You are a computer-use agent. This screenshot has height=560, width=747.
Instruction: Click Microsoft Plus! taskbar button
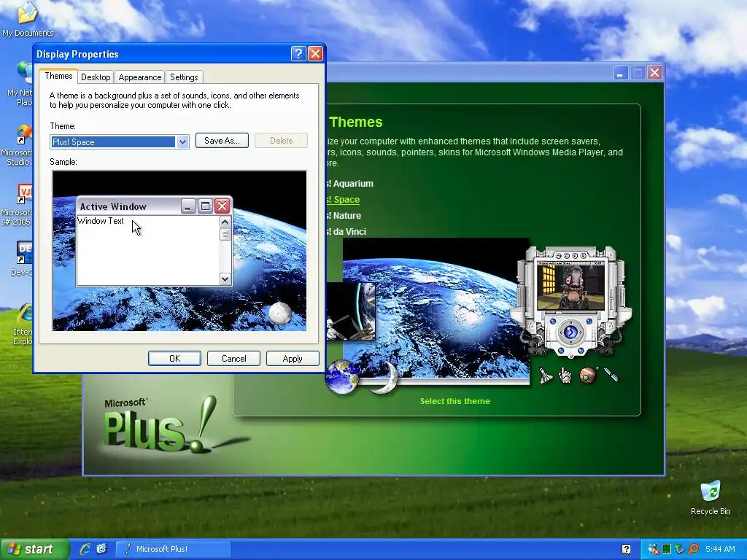tap(174, 549)
